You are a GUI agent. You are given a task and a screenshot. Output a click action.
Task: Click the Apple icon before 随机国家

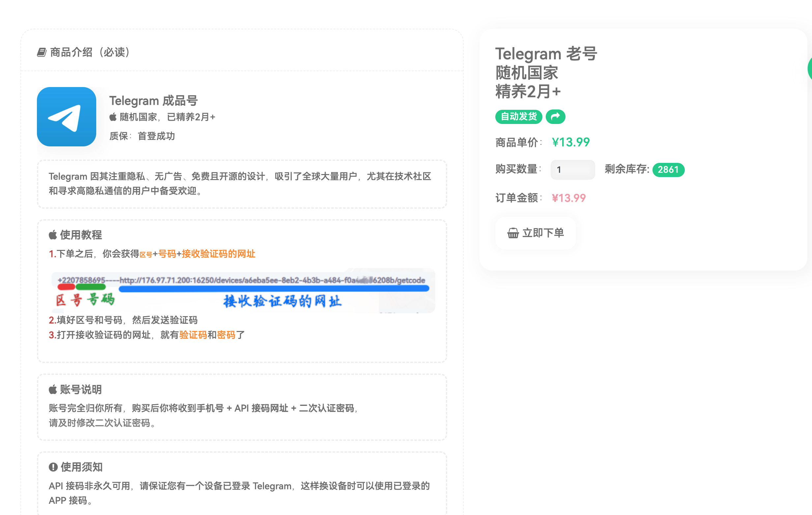[x=113, y=117]
